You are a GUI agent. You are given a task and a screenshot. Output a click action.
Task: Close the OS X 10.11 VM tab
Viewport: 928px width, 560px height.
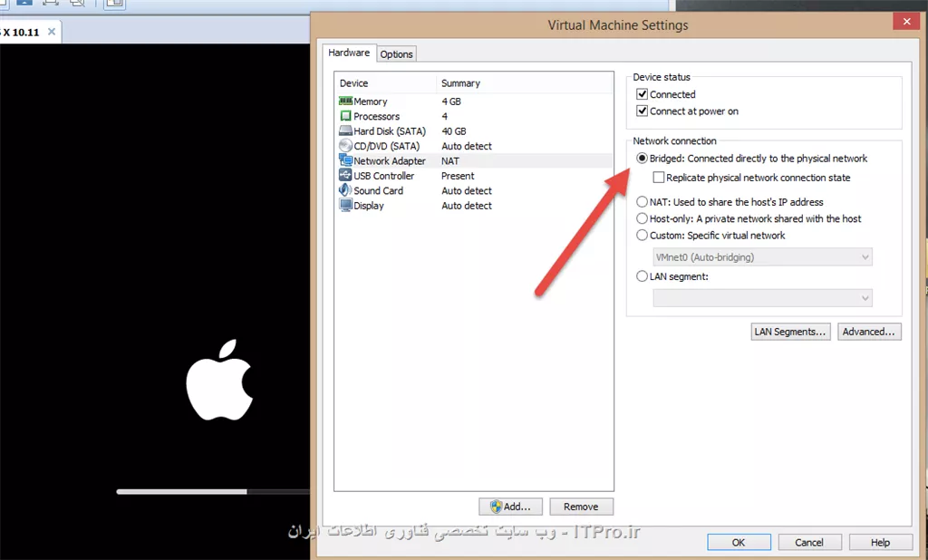52,32
